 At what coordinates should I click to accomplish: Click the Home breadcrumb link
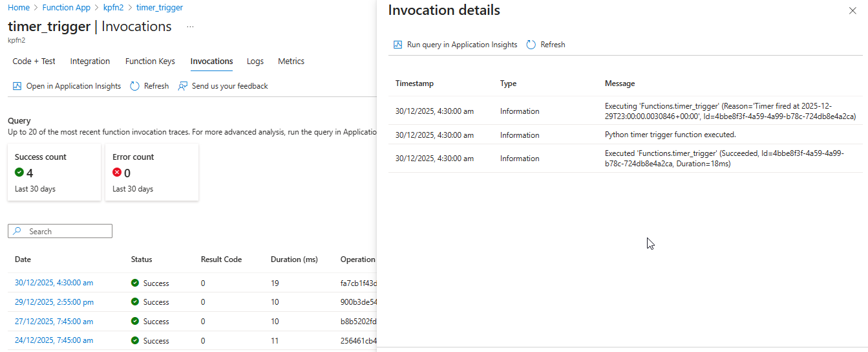[19, 8]
